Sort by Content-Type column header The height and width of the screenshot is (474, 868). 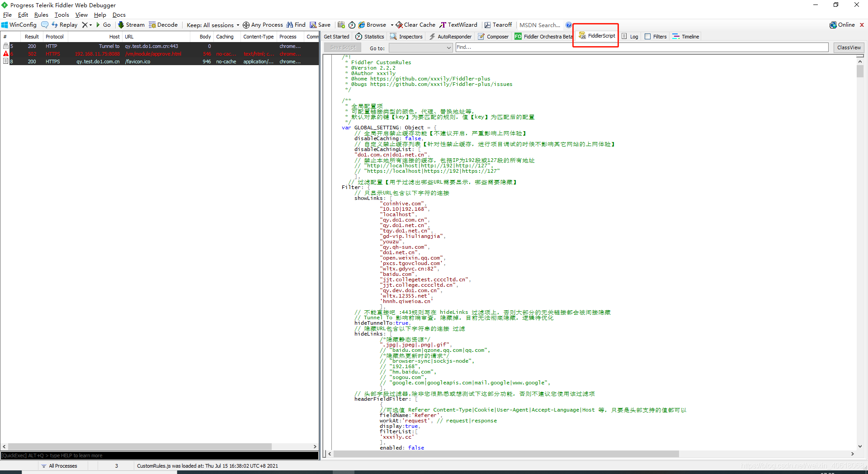[x=258, y=37]
